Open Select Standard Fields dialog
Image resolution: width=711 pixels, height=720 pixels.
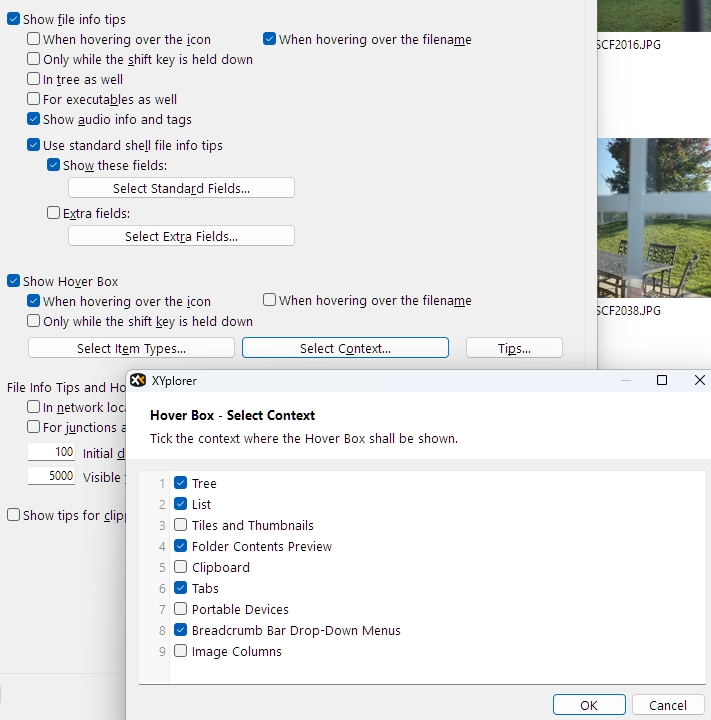click(x=181, y=188)
